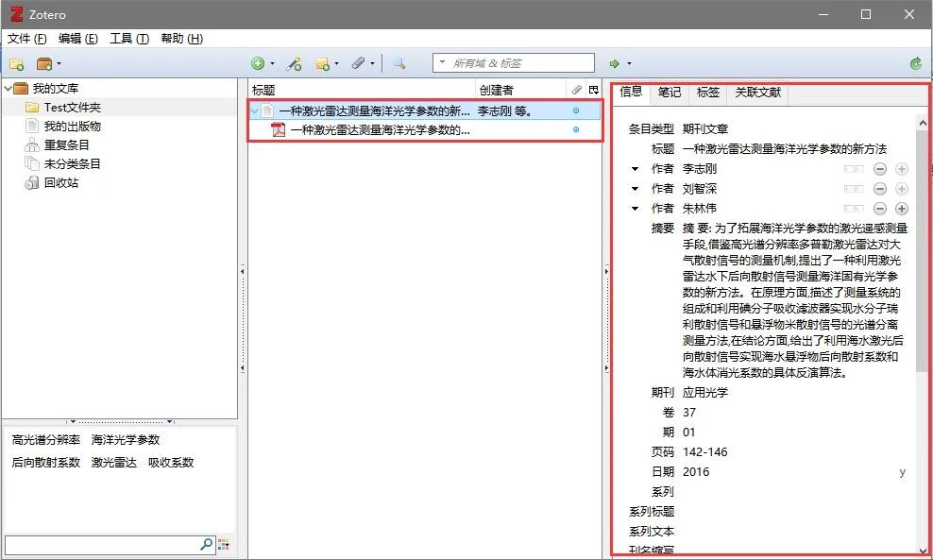Image resolution: width=933 pixels, height=560 pixels.
Task: Remove author 朱林伟 with minus button
Action: point(880,209)
